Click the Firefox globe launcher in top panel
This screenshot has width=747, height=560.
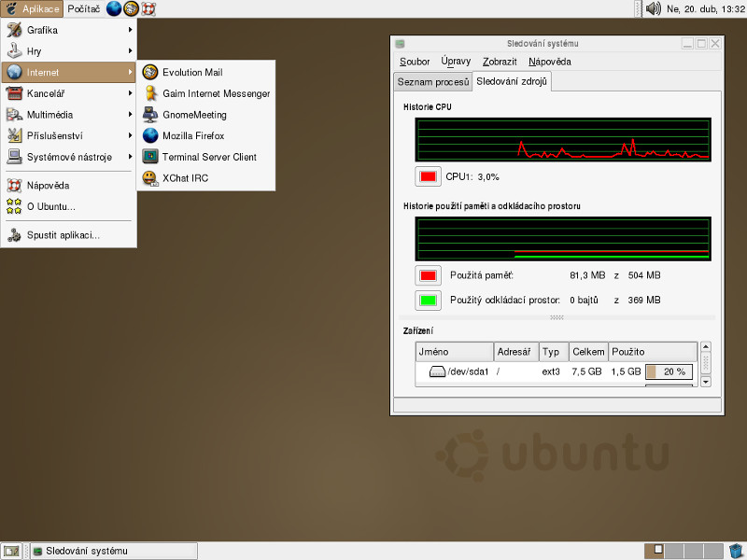(114, 8)
